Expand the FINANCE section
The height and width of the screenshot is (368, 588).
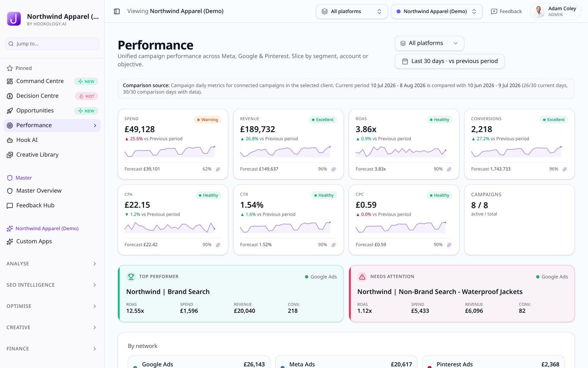[52, 349]
